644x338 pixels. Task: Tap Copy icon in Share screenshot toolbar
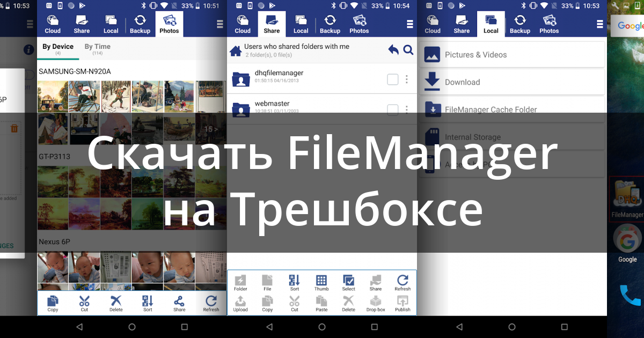[x=267, y=304]
